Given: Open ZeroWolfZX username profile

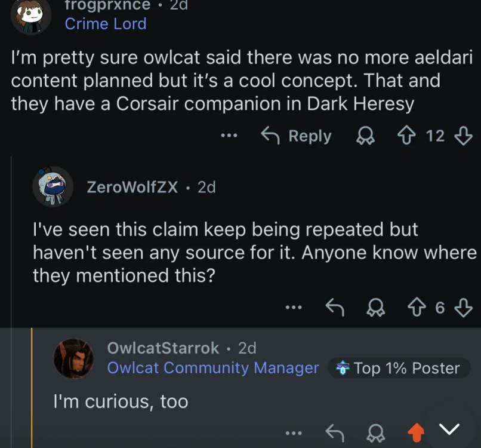Looking at the screenshot, I should pos(132,187).
